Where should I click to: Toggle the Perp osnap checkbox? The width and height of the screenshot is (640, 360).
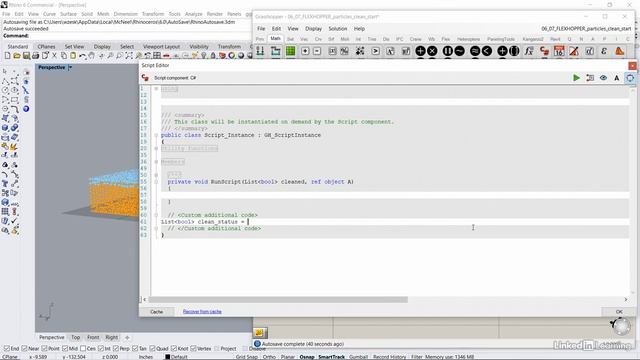tap(116, 349)
